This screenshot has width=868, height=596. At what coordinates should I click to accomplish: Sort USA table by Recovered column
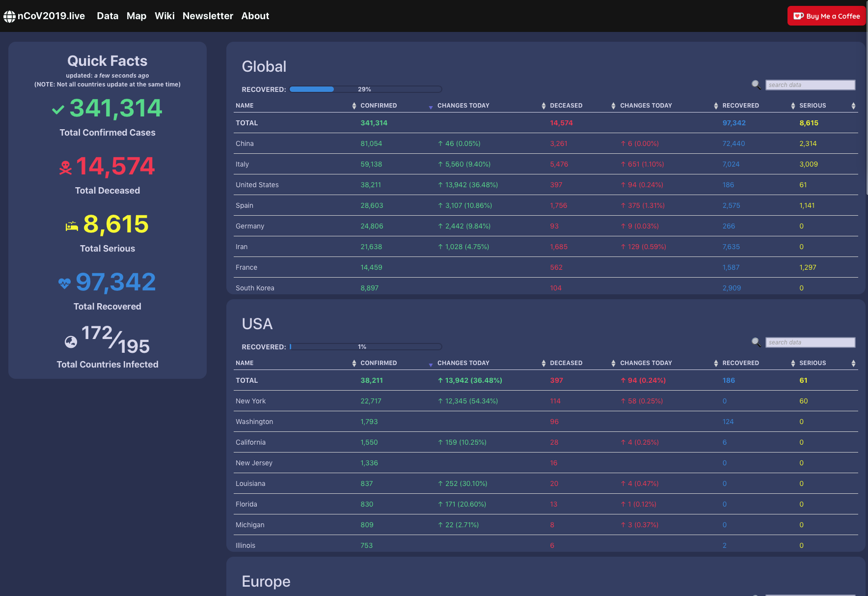pos(740,363)
